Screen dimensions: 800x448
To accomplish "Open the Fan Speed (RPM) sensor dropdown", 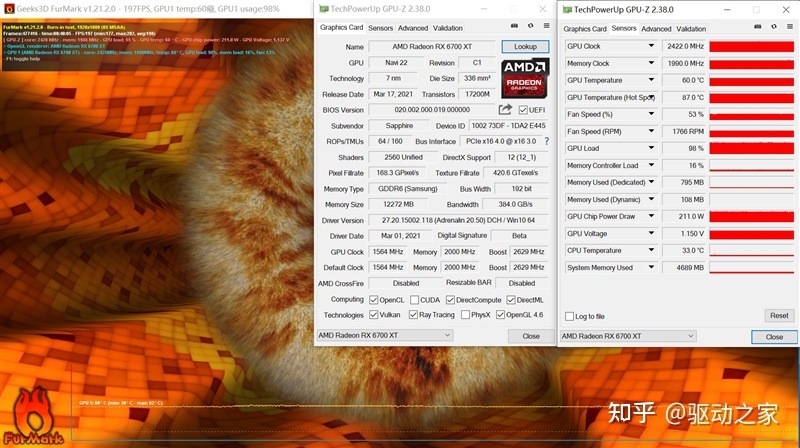I will pos(651,131).
